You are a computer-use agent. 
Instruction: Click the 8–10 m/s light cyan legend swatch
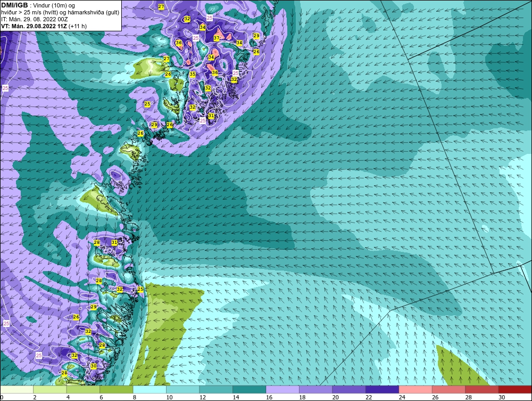[x=149, y=389]
